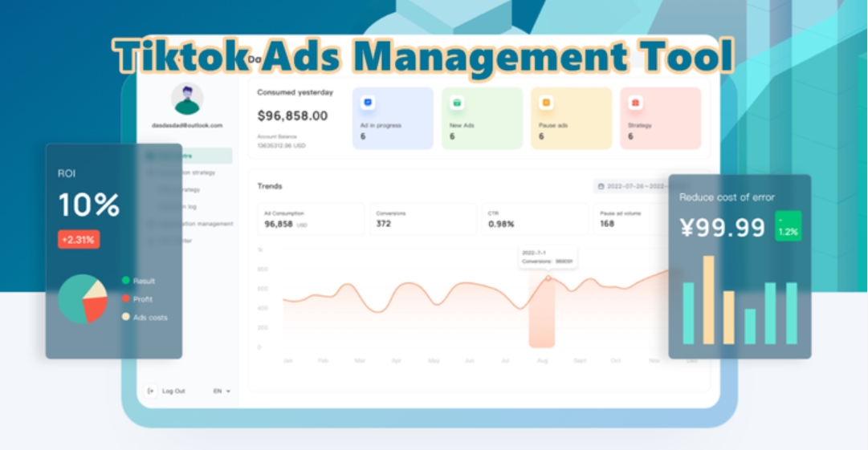Select the Conversions metric tile
This screenshot has height=450, width=868.
pos(423,219)
